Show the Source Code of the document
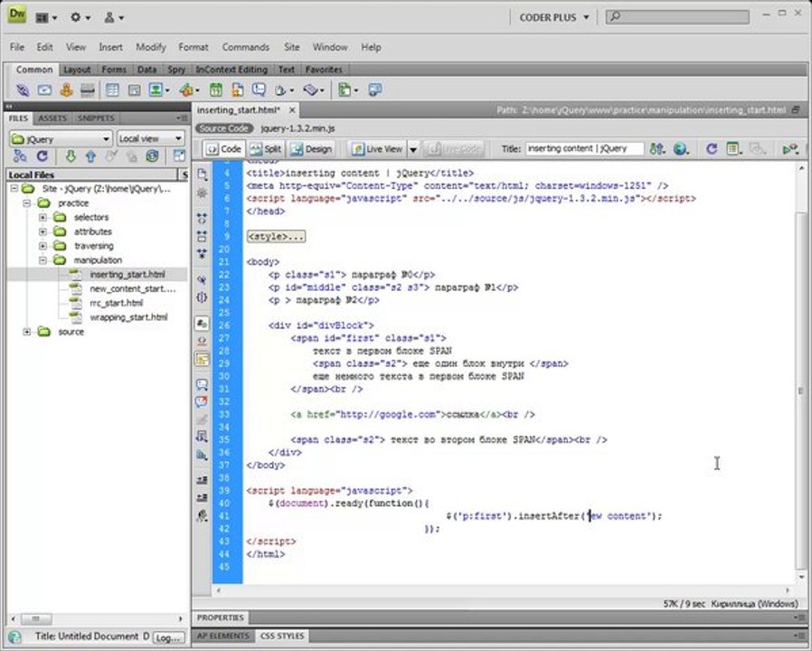The height and width of the screenshot is (651, 812). (224, 128)
